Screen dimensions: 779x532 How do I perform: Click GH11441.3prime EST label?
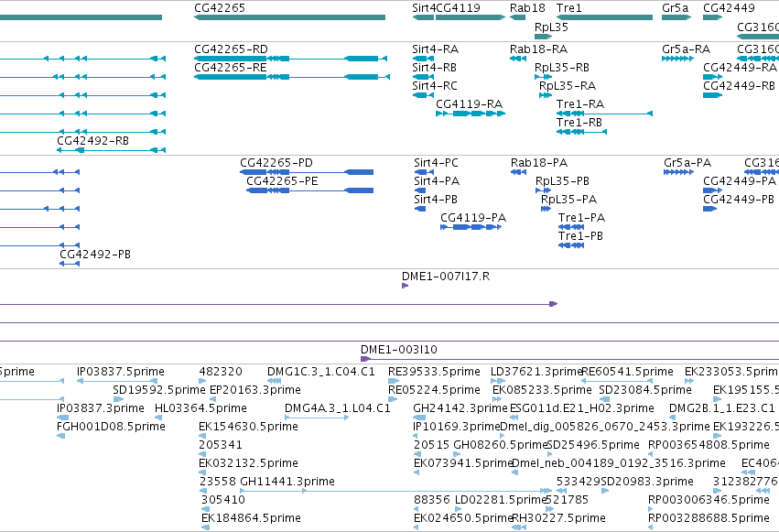287,482
